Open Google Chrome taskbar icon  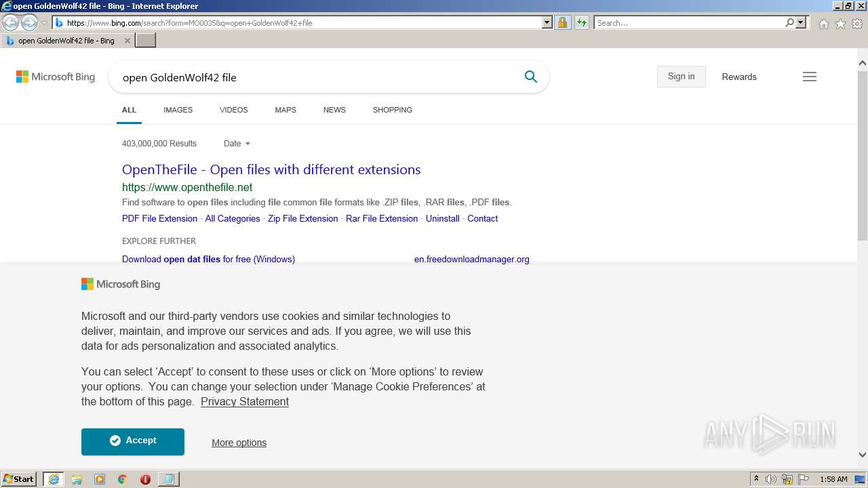pos(122,479)
